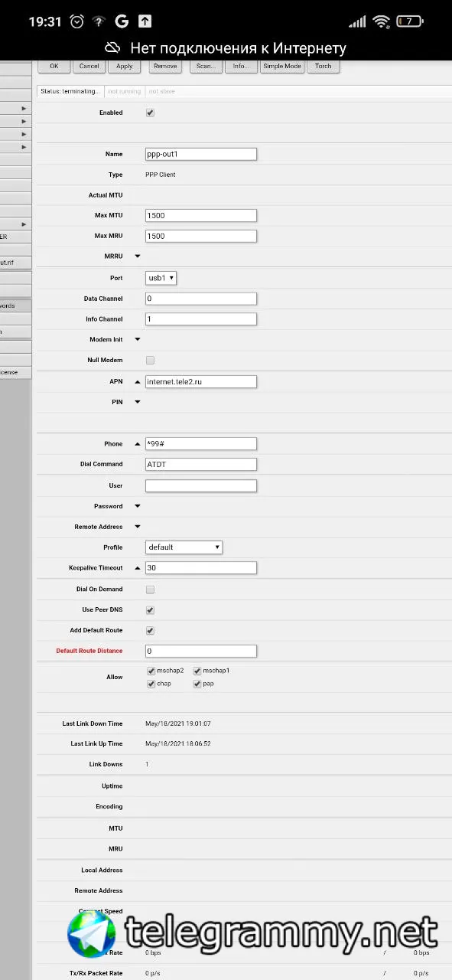Enable the Null Modem checkbox
Viewport: 452px width, 980px height.
pos(150,360)
